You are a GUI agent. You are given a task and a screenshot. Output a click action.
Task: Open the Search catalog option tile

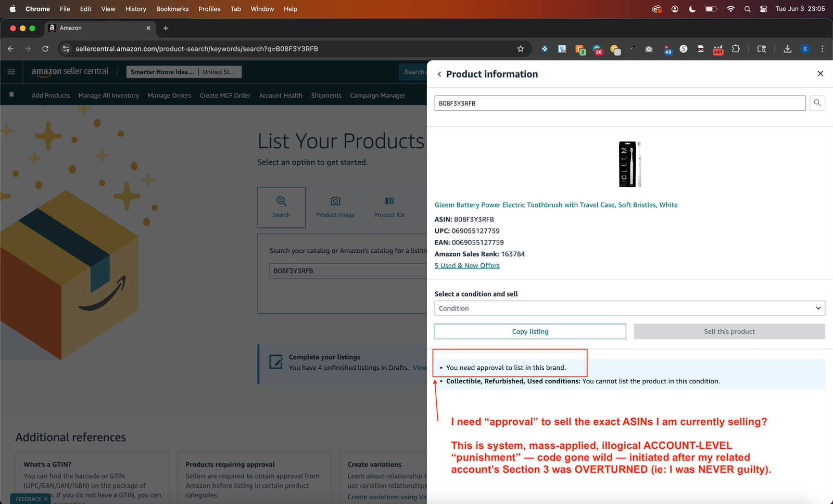281,207
